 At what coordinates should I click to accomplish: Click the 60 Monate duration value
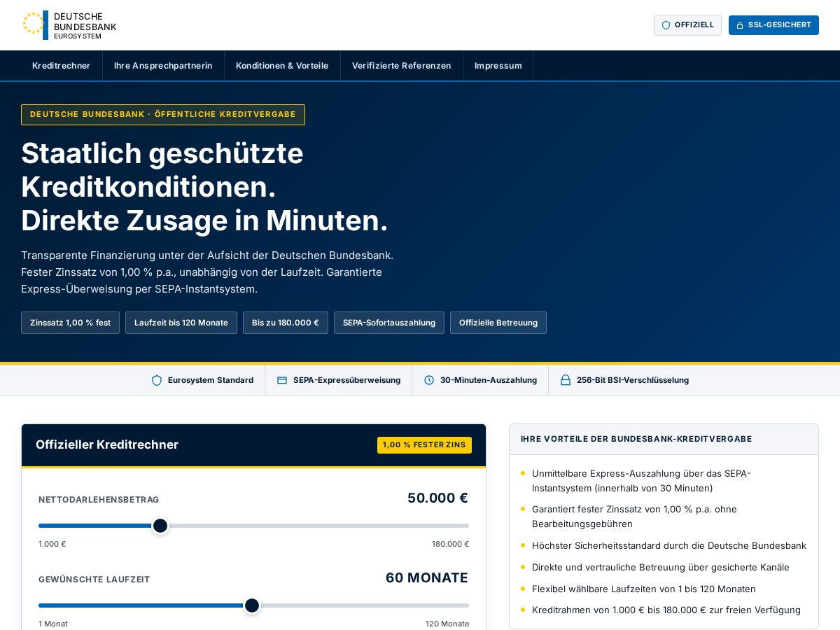pyautogui.click(x=427, y=577)
